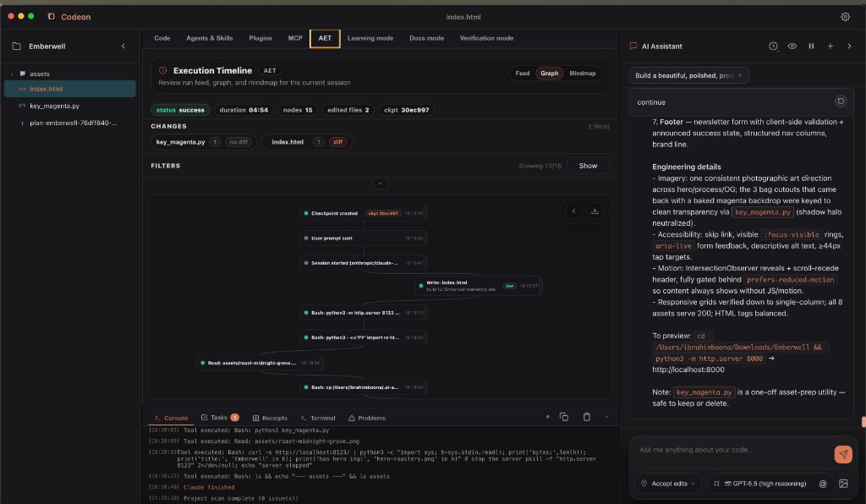Collapse the Emberwell sidebar with the left chevron
Image resolution: width=866 pixels, height=504 pixels.
[123, 47]
